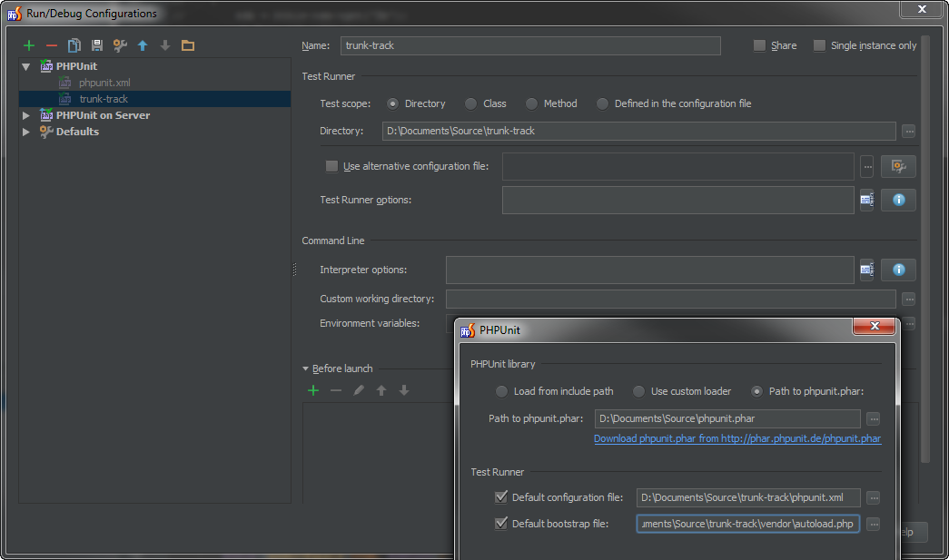This screenshot has width=949, height=560.
Task: Add a new run configuration
Action: 27,44
